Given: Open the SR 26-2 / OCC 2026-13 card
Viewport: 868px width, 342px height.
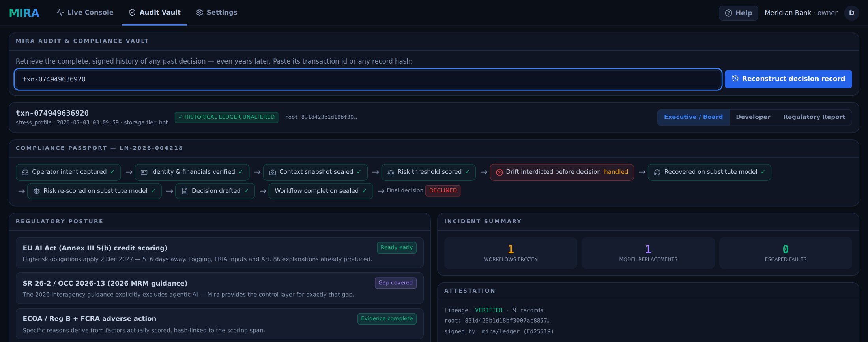Looking at the screenshot, I should click(220, 288).
